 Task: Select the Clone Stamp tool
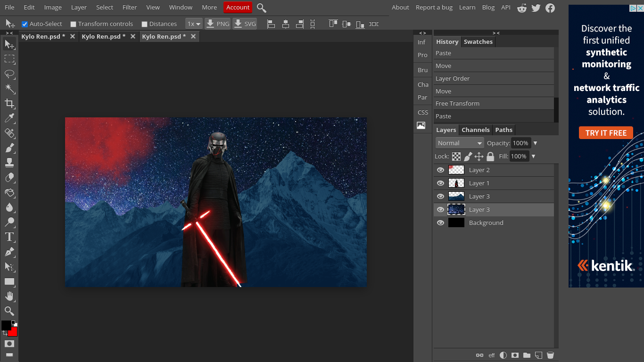[9, 163]
